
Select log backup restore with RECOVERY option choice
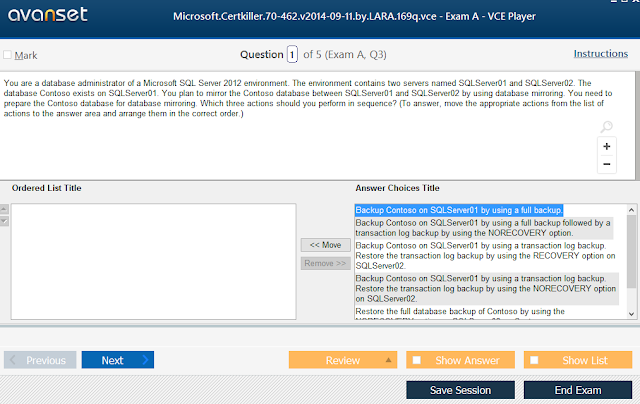pyautogui.click(x=486, y=256)
